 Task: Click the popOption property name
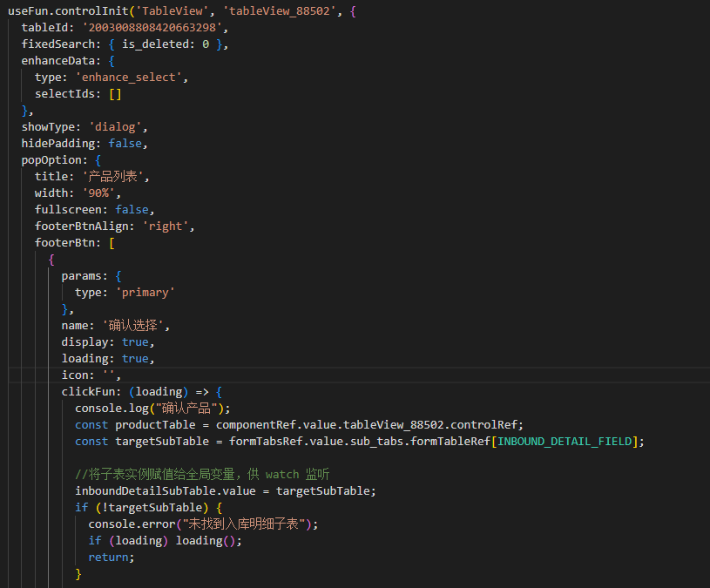[54, 160]
